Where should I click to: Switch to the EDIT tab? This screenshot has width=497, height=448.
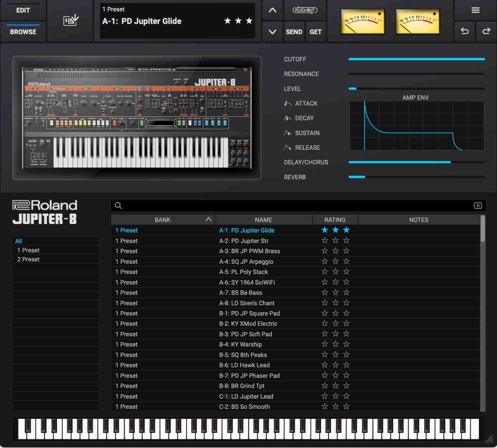pyautogui.click(x=23, y=10)
